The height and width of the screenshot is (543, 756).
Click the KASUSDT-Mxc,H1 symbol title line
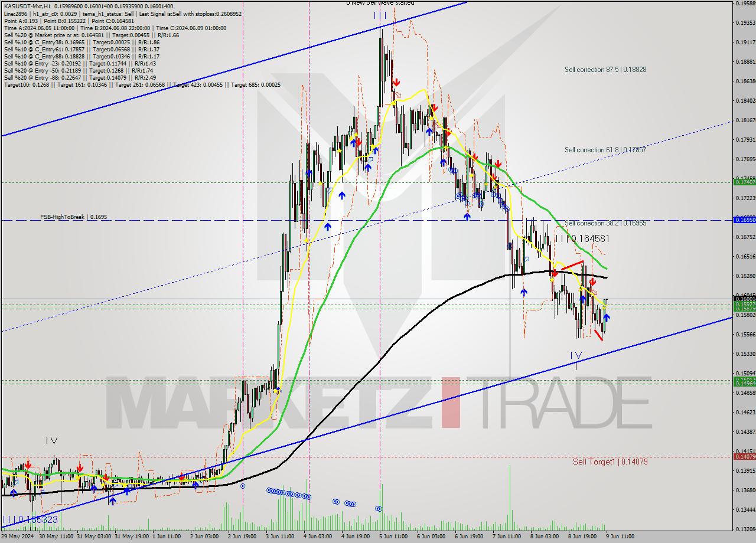89,5
